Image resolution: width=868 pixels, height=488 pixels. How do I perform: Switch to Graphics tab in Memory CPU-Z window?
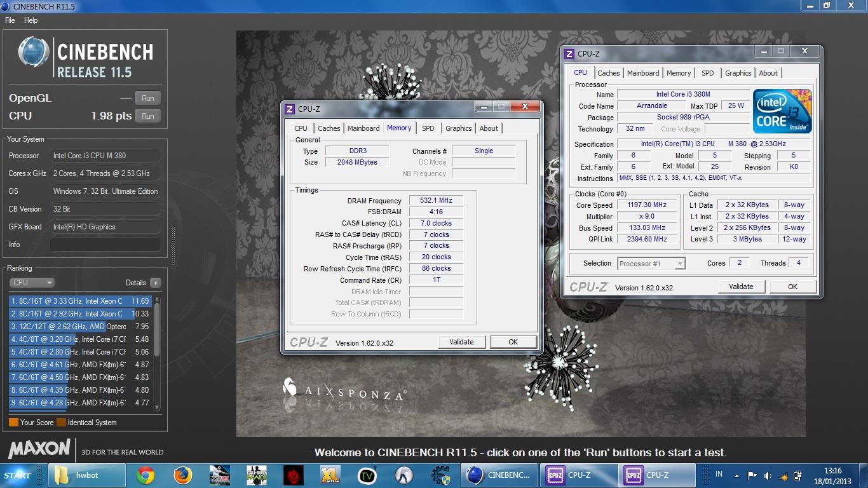pyautogui.click(x=458, y=128)
